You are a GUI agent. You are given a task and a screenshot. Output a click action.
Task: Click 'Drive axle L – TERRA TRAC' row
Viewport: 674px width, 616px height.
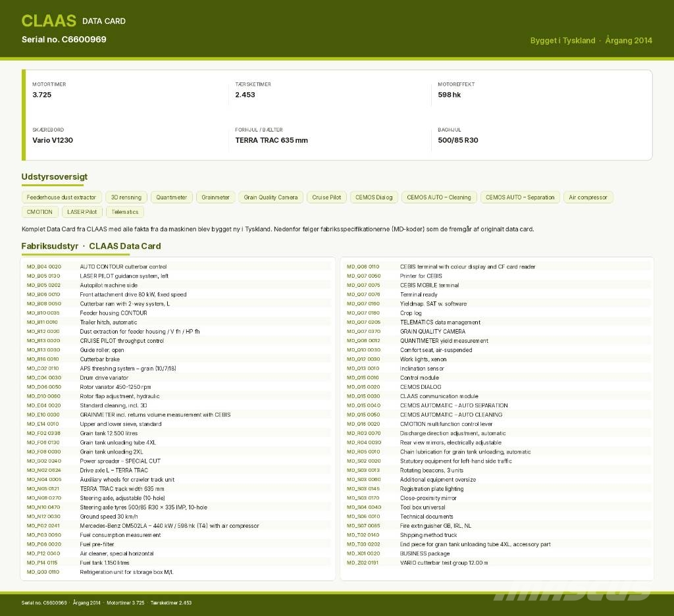(x=178, y=471)
